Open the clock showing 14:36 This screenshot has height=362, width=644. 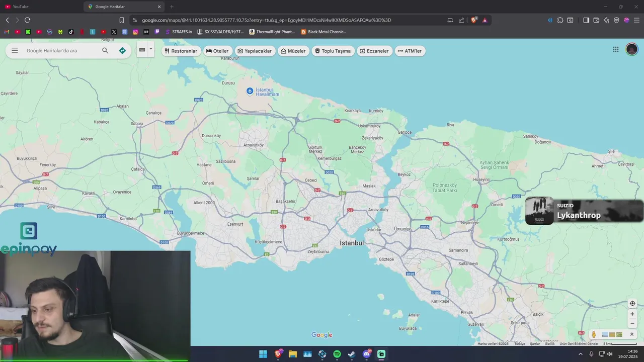628,354
